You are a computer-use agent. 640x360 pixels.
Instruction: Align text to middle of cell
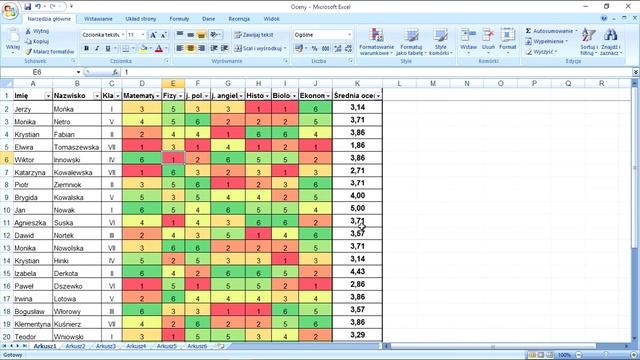pos(190,35)
